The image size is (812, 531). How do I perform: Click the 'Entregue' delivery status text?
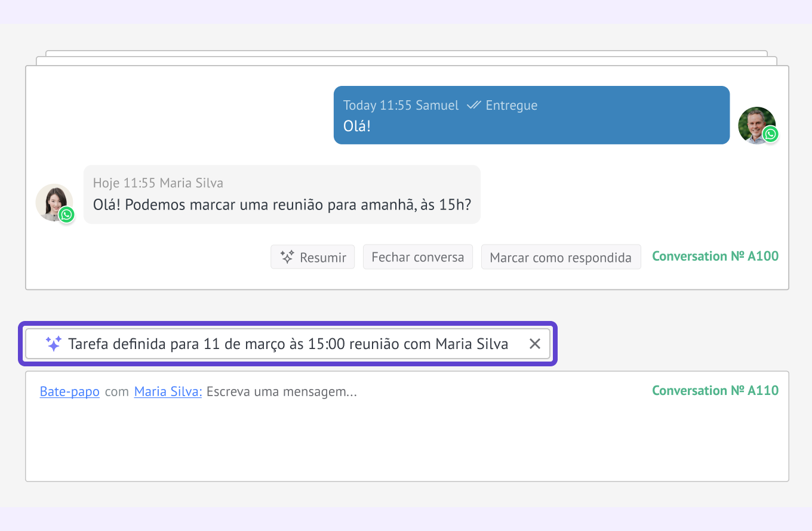[512, 106]
